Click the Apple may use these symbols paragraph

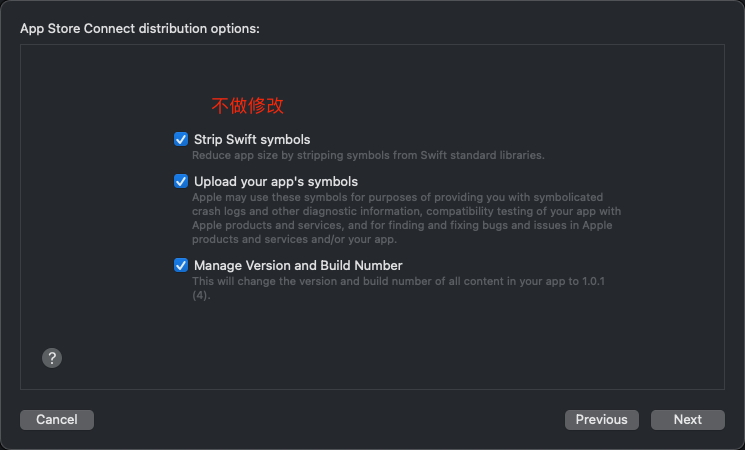406,218
